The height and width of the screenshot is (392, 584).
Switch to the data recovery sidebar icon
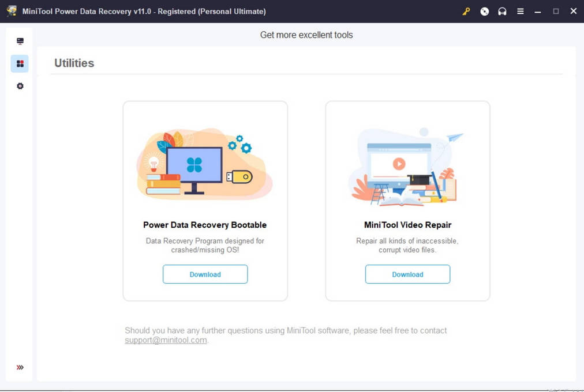(x=20, y=42)
